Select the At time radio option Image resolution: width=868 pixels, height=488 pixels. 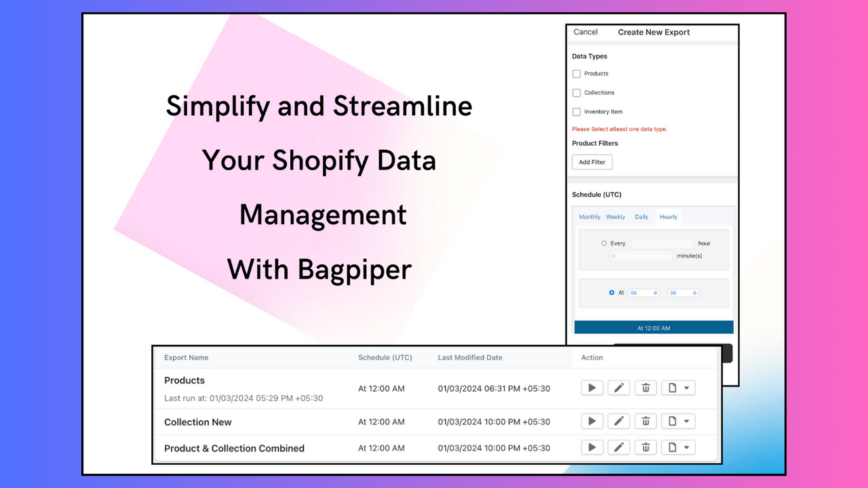pos(612,293)
